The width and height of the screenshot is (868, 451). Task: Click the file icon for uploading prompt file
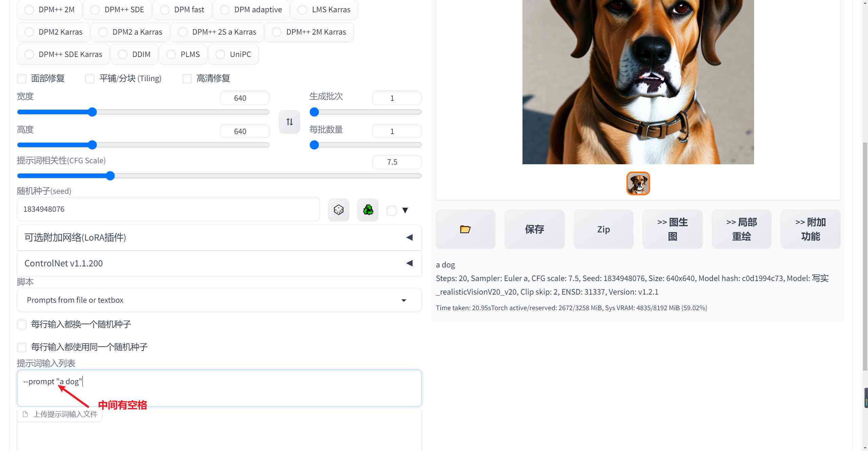[25, 414]
